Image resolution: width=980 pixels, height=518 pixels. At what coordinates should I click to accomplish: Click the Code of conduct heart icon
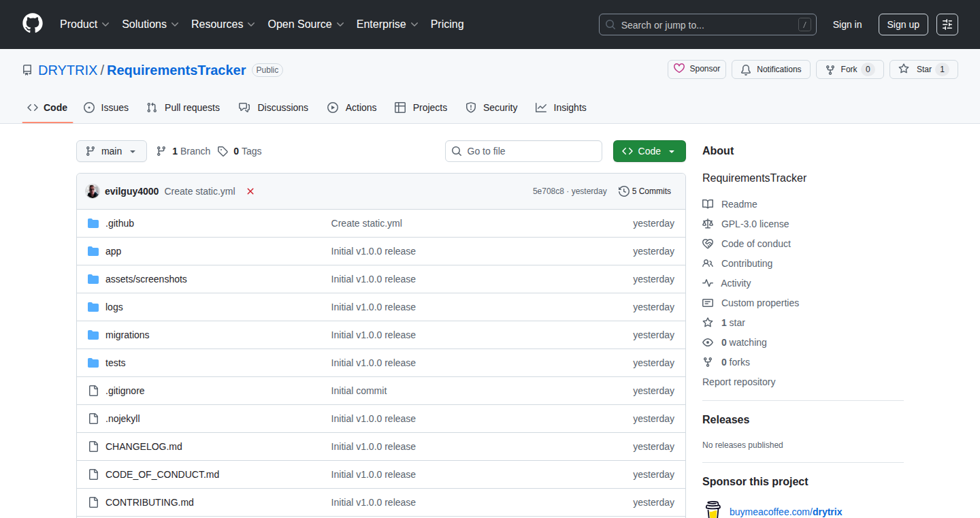click(x=708, y=244)
